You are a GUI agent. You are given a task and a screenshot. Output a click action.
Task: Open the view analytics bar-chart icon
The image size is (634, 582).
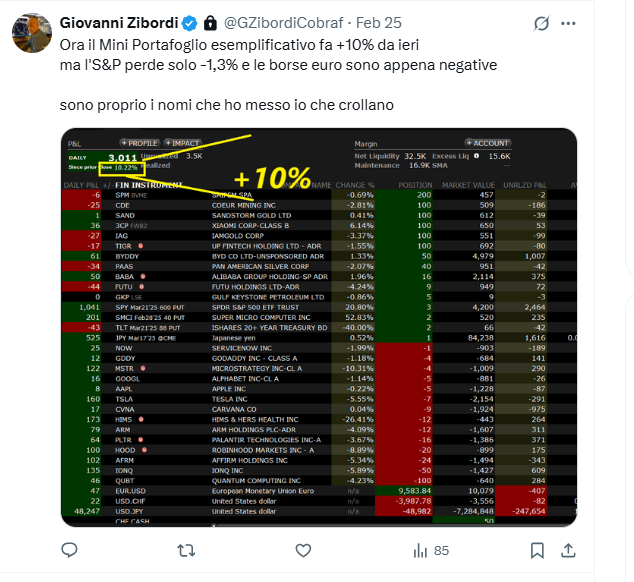point(420,549)
